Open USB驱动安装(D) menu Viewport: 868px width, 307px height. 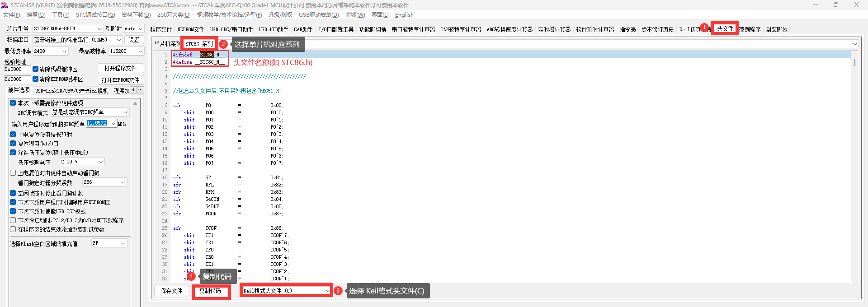tap(319, 15)
